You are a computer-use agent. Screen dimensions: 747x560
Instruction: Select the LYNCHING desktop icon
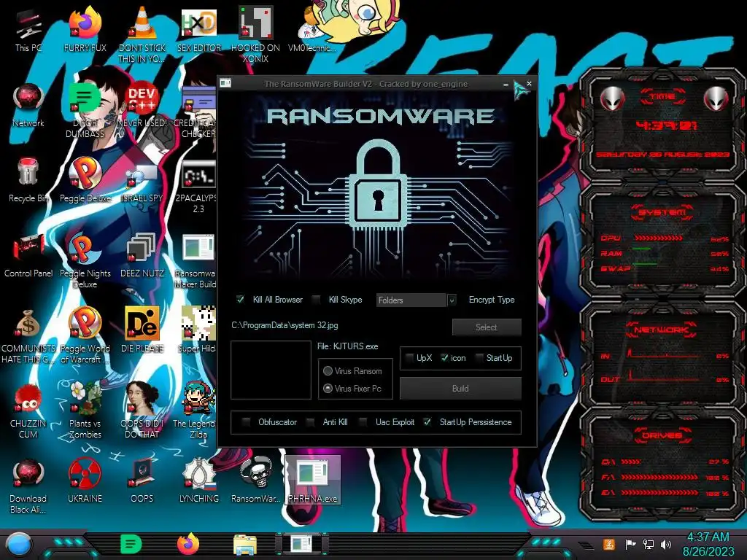click(199, 481)
